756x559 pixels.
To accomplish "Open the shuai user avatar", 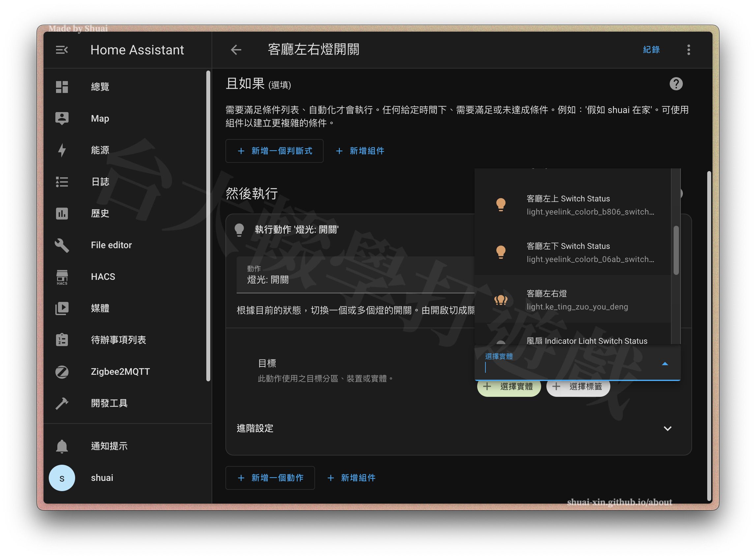I will (62, 478).
